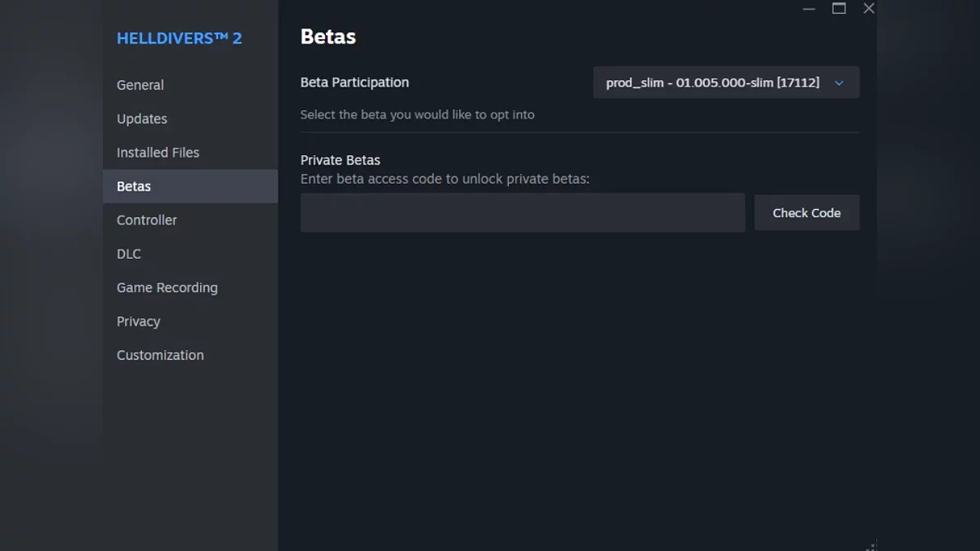Expand the Beta Participation dropdown
The height and width of the screenshot is (551, 980).
(712, 82)
